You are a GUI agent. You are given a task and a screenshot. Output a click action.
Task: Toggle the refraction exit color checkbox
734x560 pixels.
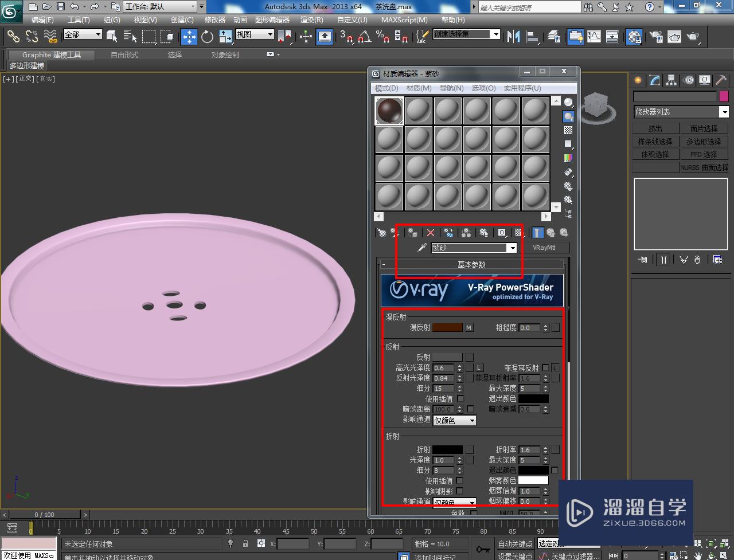(x=555, y=471)
